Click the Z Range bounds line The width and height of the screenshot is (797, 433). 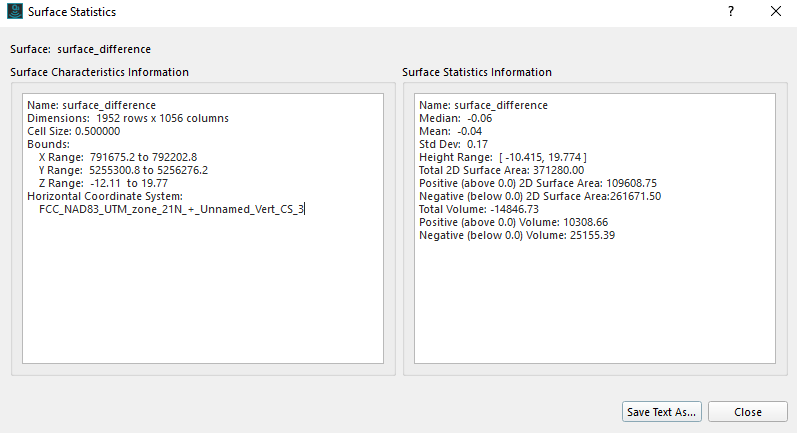pos(103,183)
